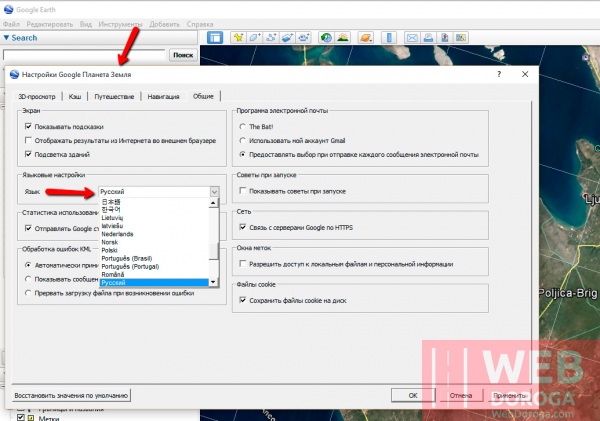Toggle the sidebar panel icon

215,38
